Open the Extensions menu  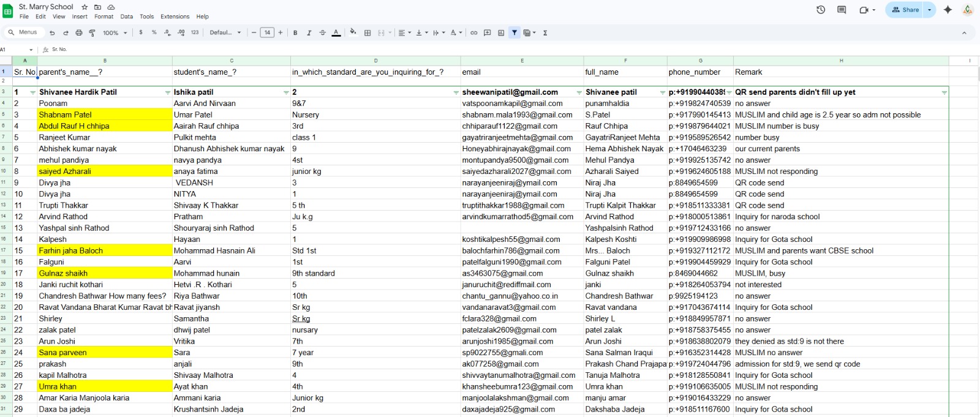[x=175, y=17]
